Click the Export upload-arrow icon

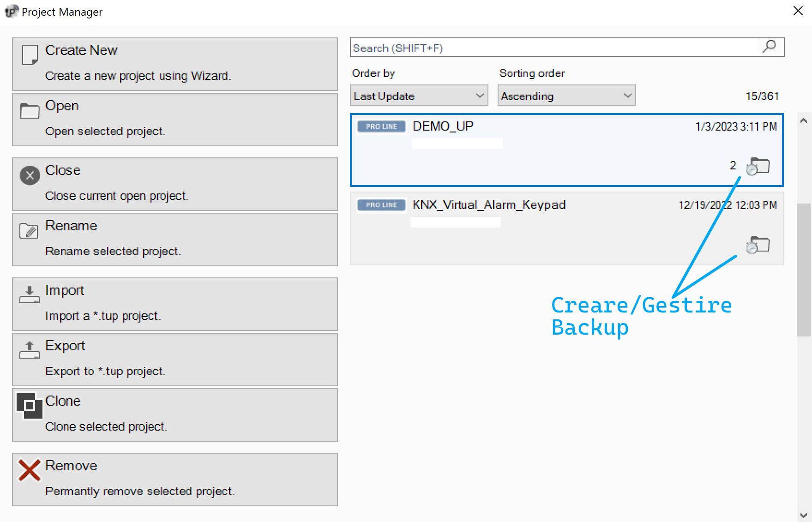(x=30, y=350)
